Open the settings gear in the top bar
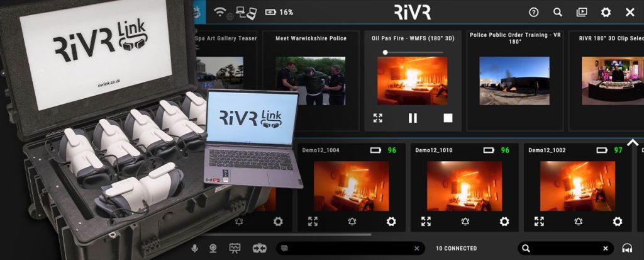This screenshot has width=644, height=260. pos(606,13)
